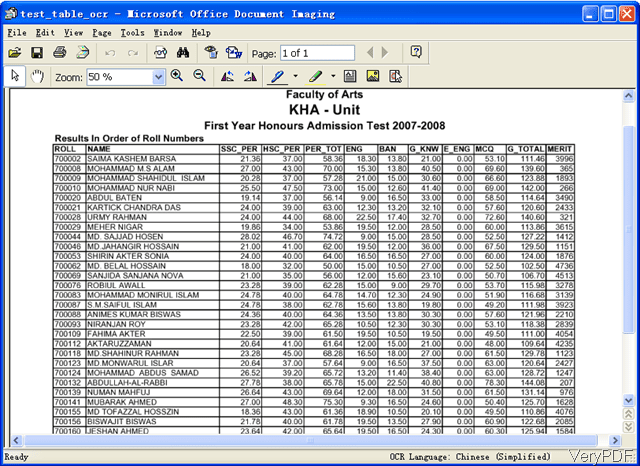640x466 pixels.
Task: Click the Scan New Document icon
Action: [x=82, y=52]
